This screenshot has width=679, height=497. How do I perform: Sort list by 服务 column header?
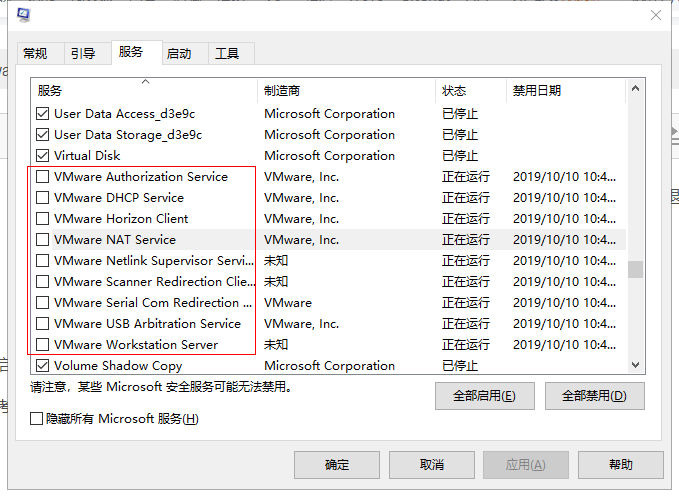coord(144,90)
